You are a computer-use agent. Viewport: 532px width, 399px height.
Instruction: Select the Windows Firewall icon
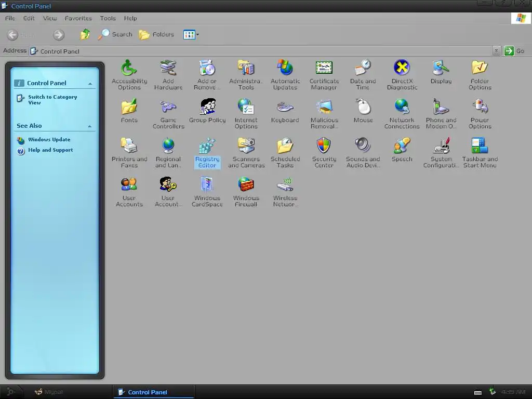pyautogui.click(x=246, y=192)
